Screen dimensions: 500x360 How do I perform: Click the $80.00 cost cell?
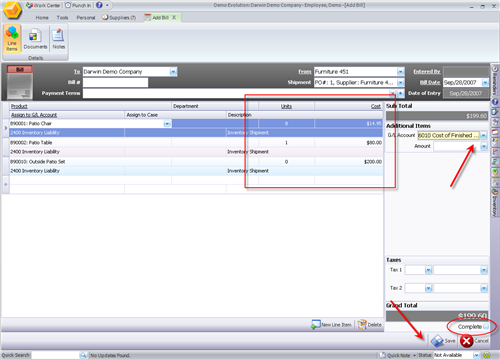click(349, 143)
